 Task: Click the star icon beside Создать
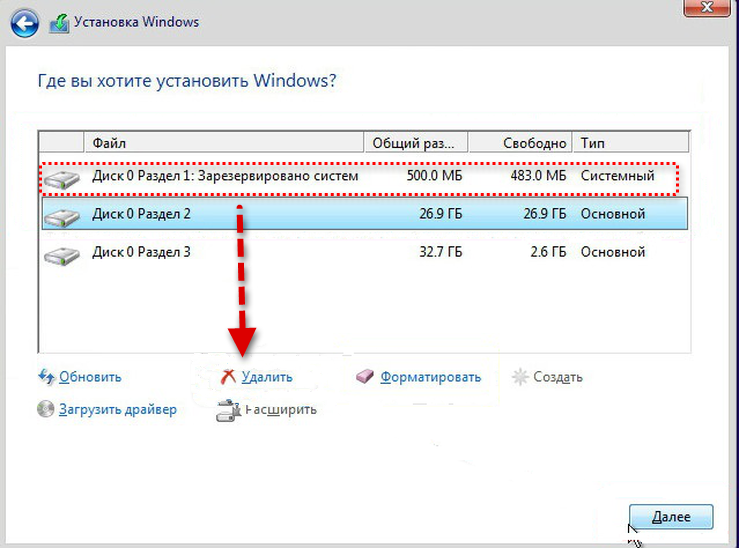[520, 376]
